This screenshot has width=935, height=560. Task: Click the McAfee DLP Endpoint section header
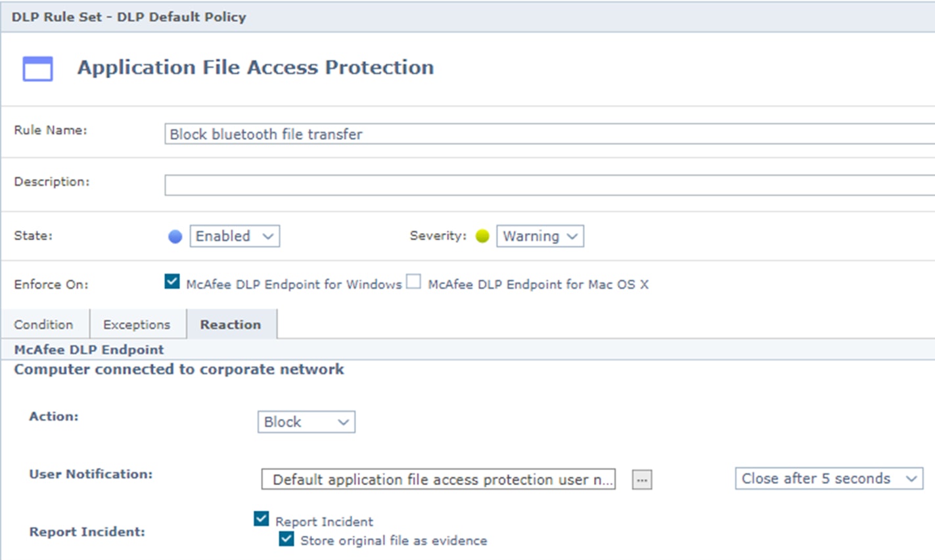pyautogui.click(x=89, y=350)
